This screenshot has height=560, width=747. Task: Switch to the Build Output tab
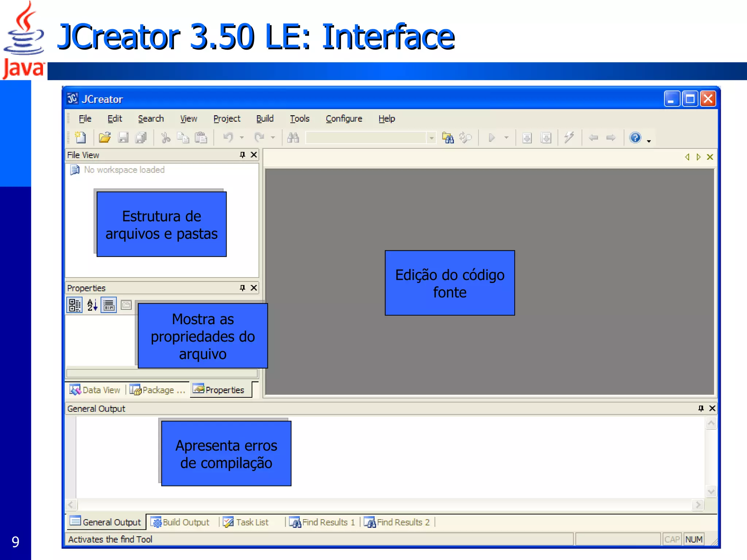point(181,522)
